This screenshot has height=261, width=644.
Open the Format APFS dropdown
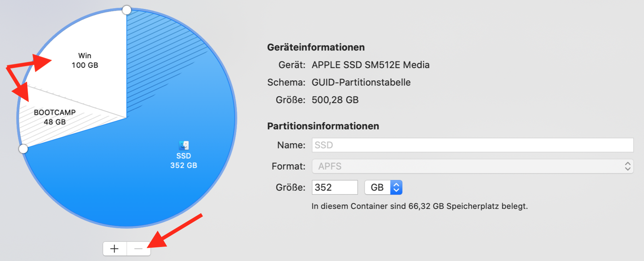(x=472, y=166)
